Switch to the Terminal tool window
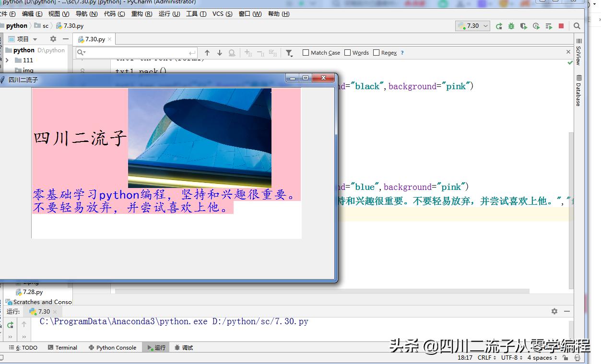 (66, 347)
